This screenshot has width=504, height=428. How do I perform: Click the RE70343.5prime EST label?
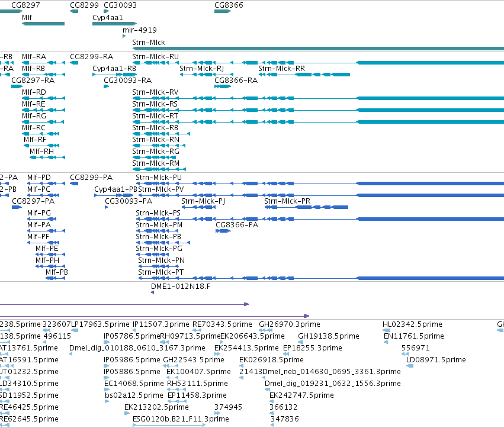[x=223, y=324]
